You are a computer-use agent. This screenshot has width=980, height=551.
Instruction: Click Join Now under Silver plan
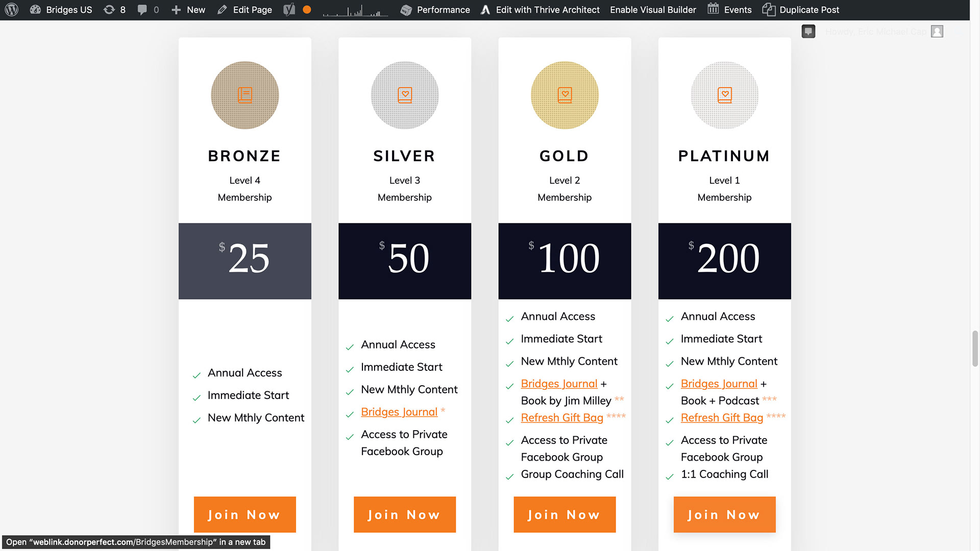[x=405, y=514]
